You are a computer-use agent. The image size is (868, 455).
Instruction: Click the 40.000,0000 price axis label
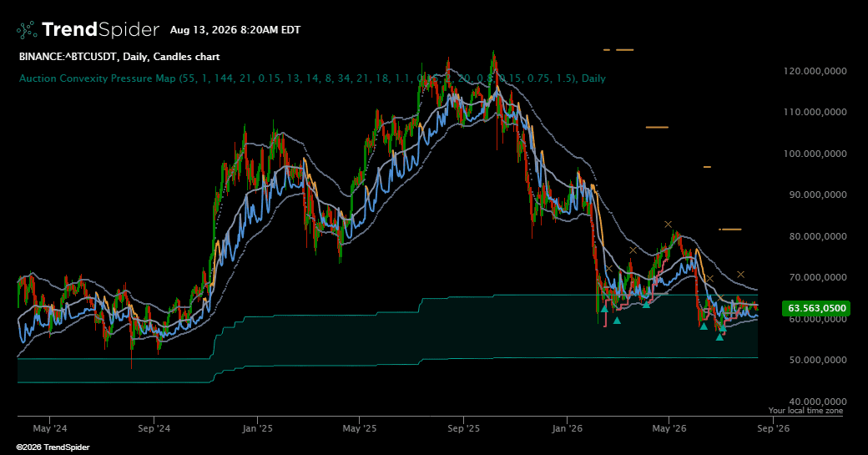(x=815, y=402)
